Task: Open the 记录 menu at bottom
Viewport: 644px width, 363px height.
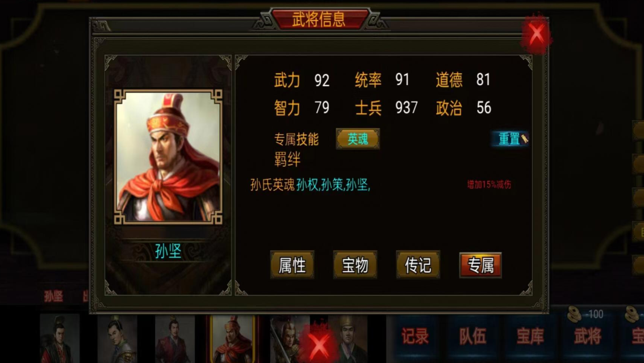Action: tap(415, 336)
